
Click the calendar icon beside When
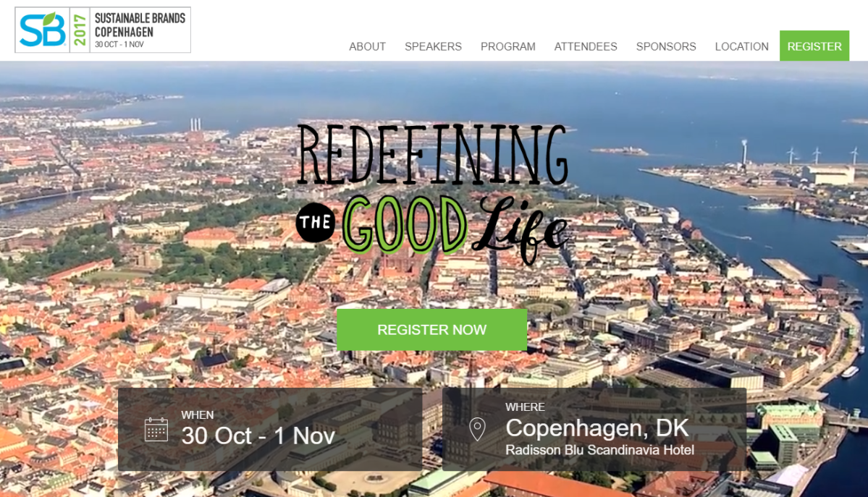click(x=156, y=430)
